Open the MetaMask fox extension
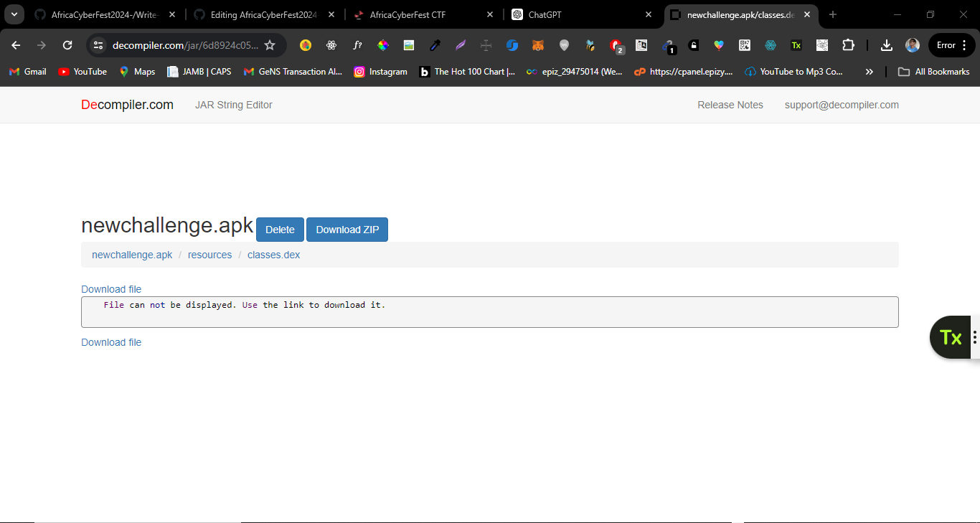980x523 pixels. 537,45
